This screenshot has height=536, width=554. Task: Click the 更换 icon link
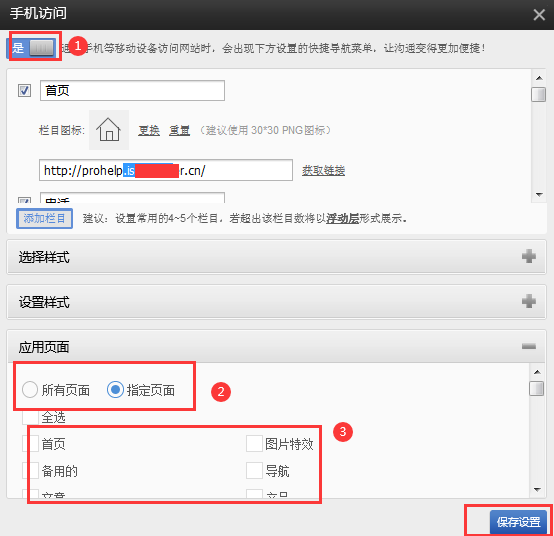(149, 130)
